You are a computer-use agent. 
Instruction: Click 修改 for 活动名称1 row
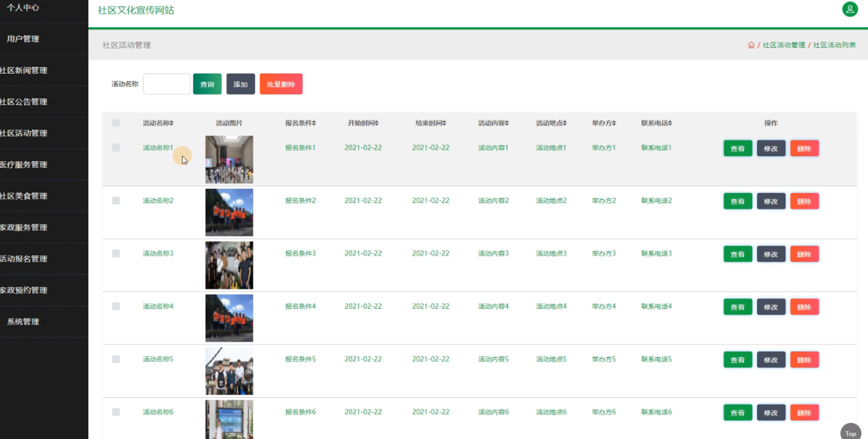pos(771,148)
